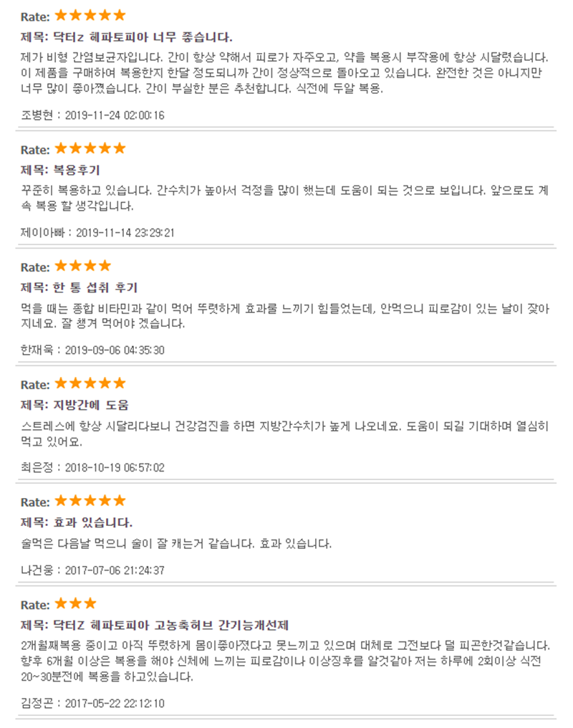Click reviewer name 조병현
This screenshot has width=573, height=728.
point(37,115)
